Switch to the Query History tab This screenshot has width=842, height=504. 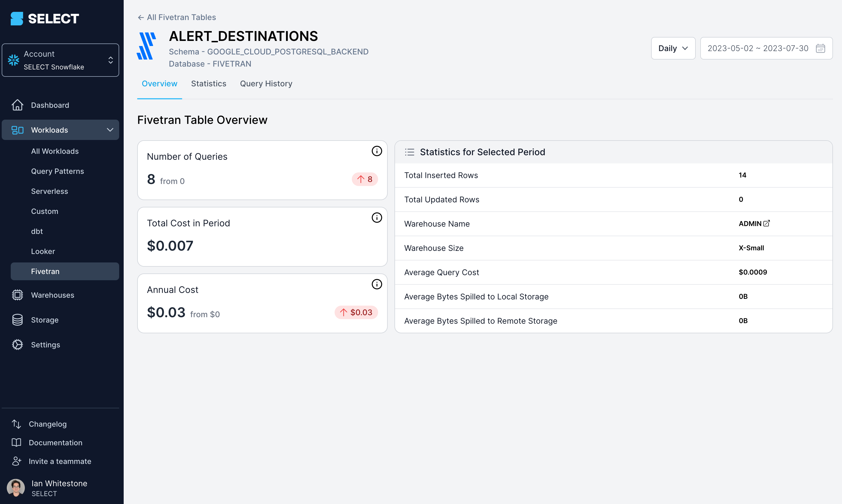pos(266,84)
